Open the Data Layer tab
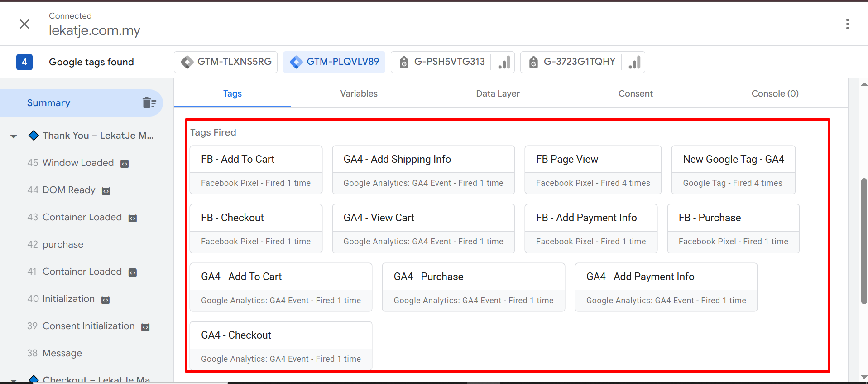 tap(498, 93)
